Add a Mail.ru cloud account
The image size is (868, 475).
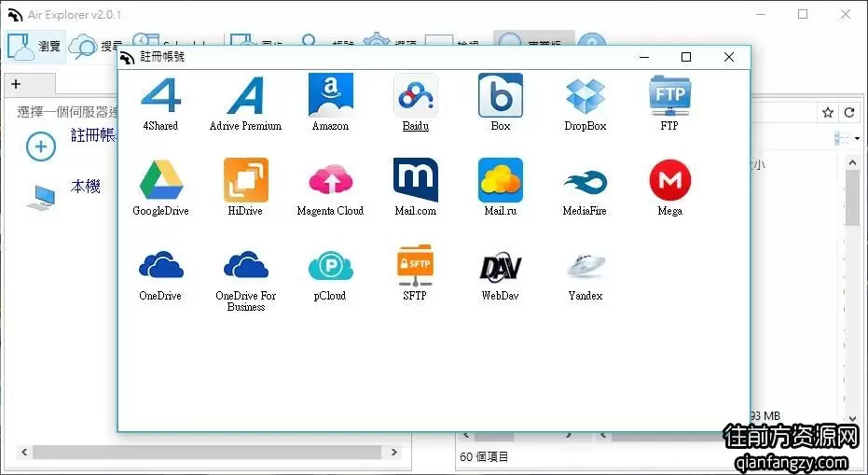[x=501, y=188]
